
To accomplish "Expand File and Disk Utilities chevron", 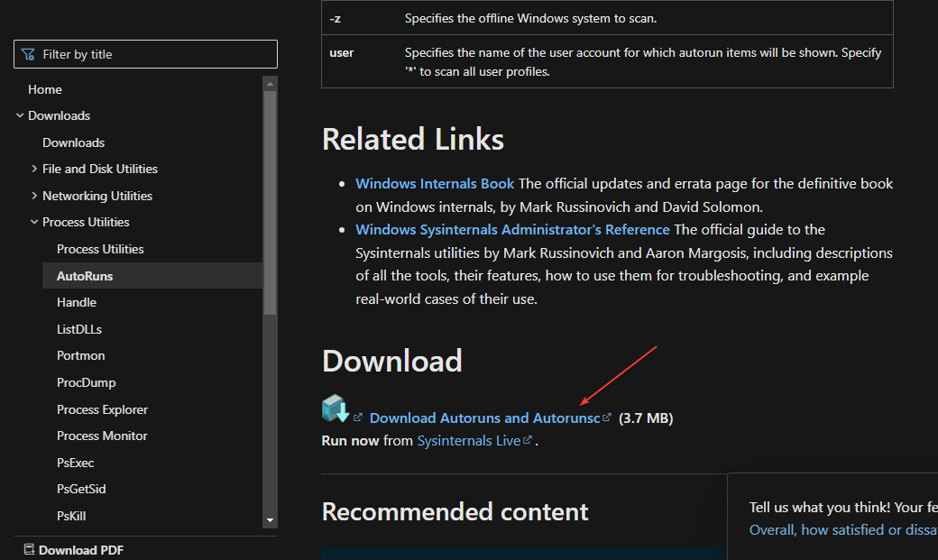I will click(x=34, y=170).
